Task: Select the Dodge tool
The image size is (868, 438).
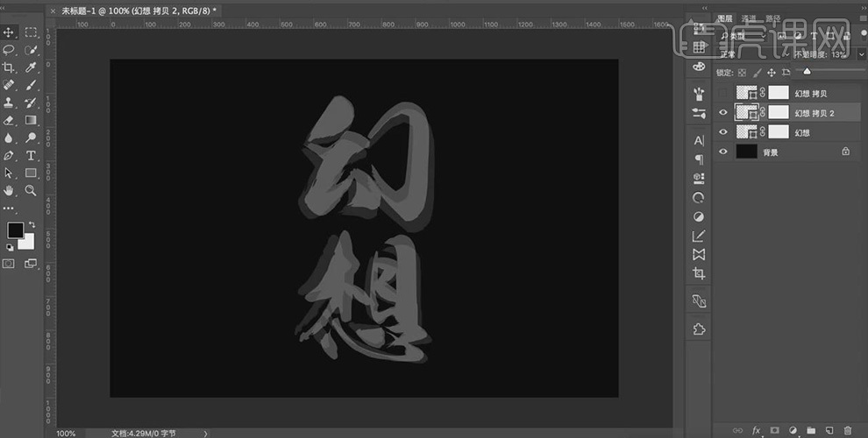Action: coord(31,138)
